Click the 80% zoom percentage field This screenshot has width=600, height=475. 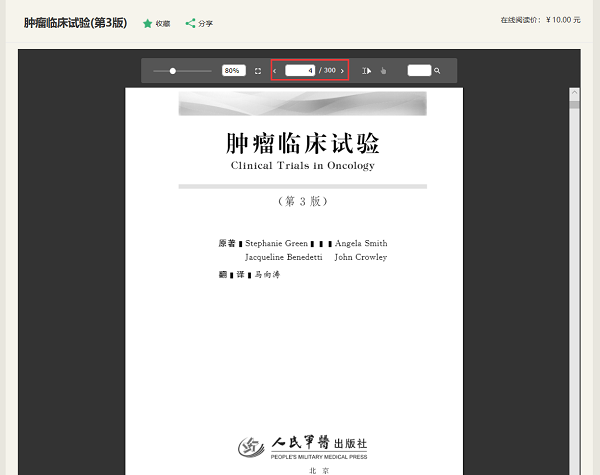click(232, 71)
